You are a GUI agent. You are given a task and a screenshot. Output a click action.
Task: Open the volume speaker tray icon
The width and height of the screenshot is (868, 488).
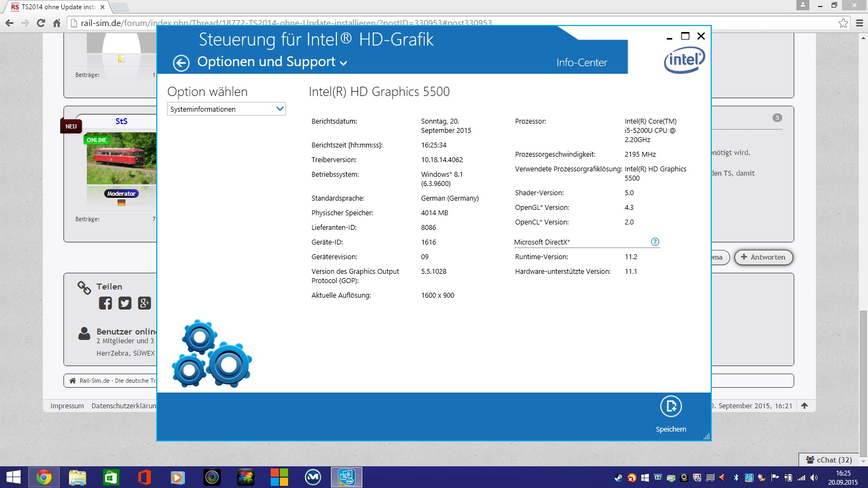(x=814, y=478)
